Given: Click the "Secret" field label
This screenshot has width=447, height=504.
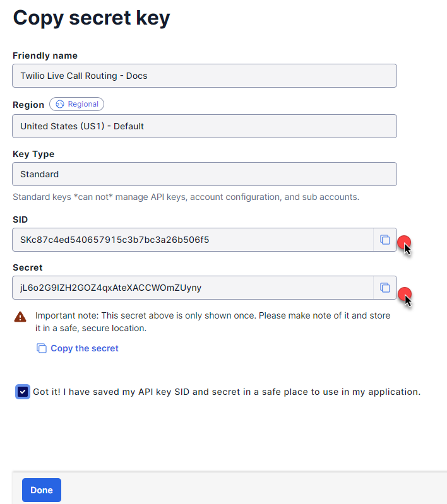Looking at the screenshot, I should (28, 267).
